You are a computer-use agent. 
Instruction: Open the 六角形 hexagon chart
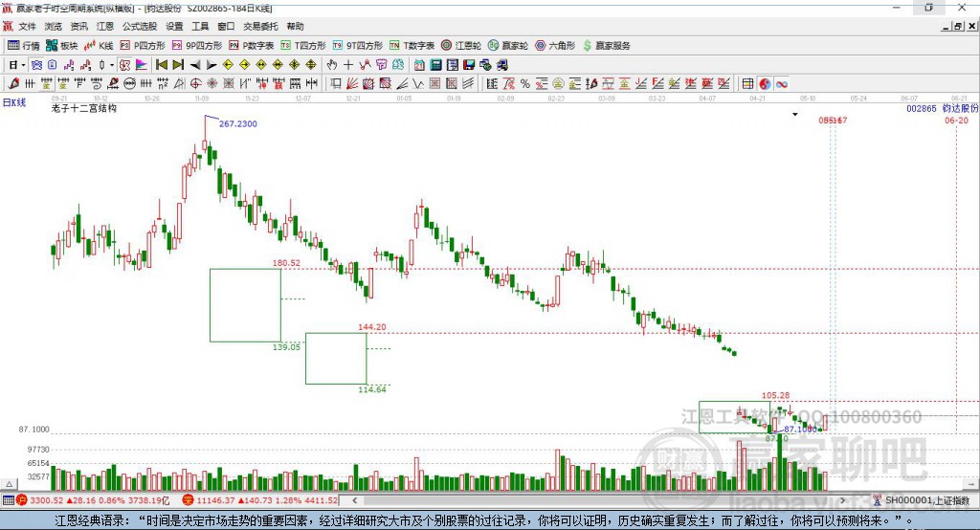[x=555, y=46]
